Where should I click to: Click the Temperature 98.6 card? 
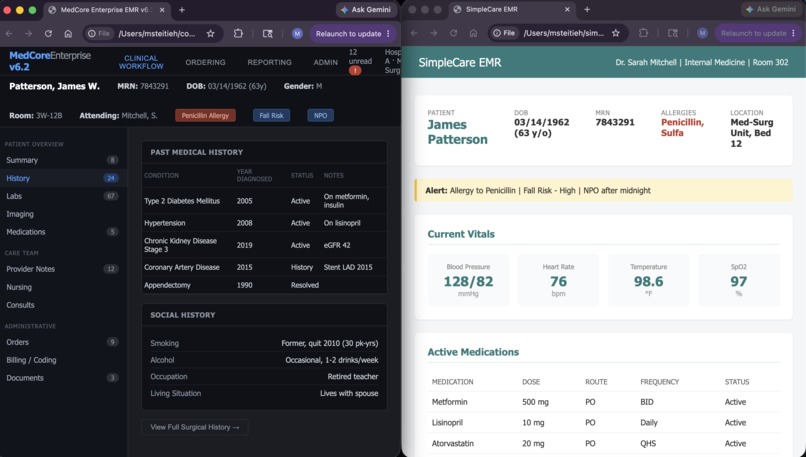click(x=648, y=280)
